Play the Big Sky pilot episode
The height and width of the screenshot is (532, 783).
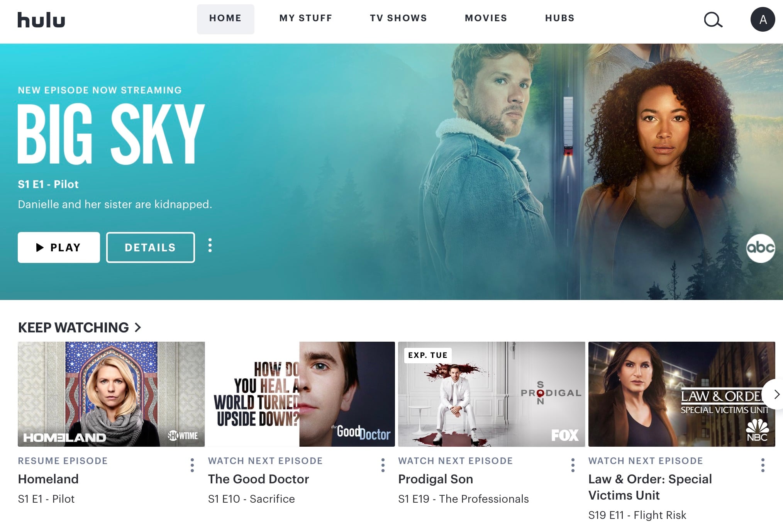[x=59, y=247]
